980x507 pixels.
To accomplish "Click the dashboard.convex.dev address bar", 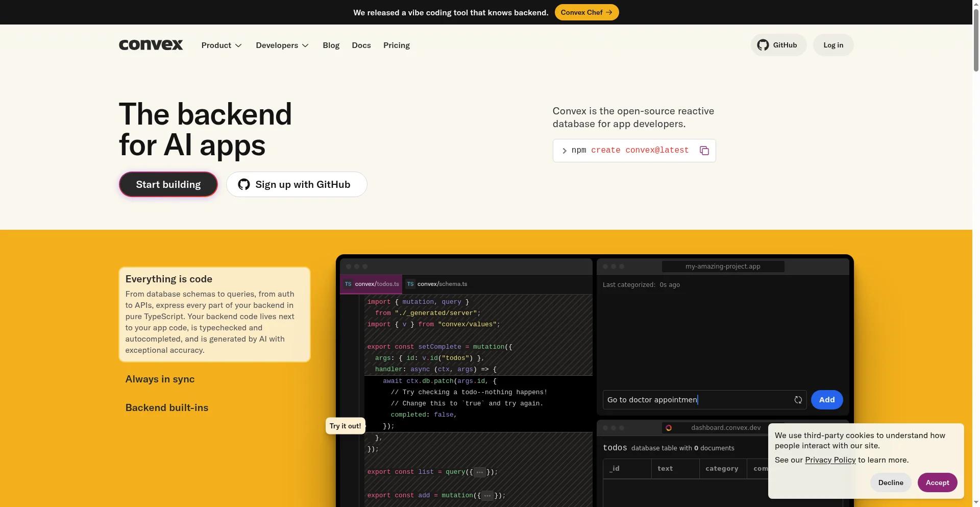I will [x=723, y=428].
